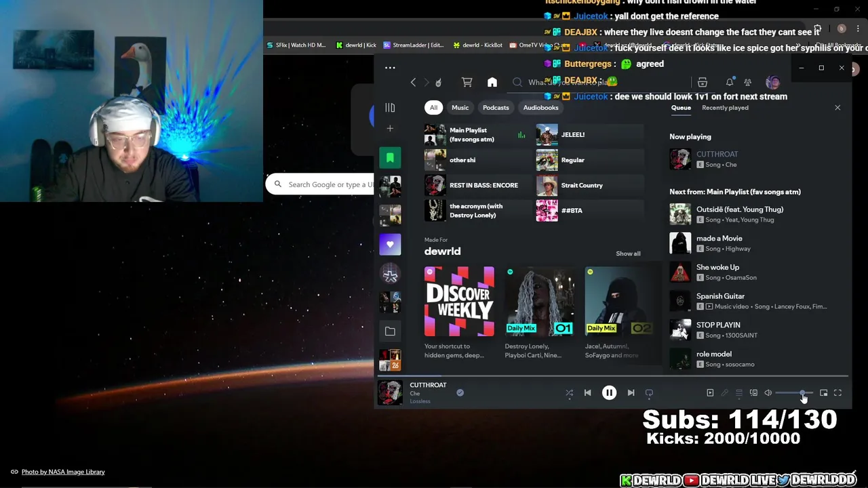Open the flame icon in Spotify header
The image size is (868, 488).
439,82
